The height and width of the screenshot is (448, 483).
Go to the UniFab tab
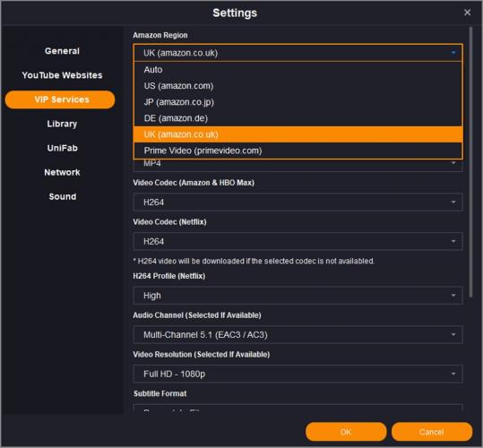point(62,148)
